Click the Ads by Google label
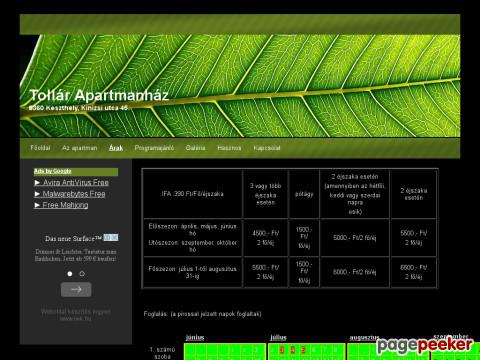Image resolution: width=480 pixels, height=360 pixels. pyautogui.click(x=53, y=171)
